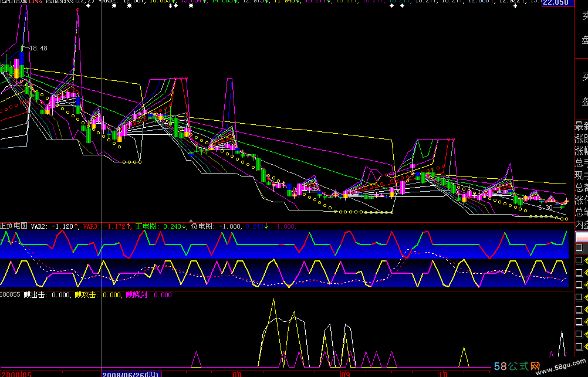Click the pink gradient field under 内盘
The image size is (588, 377).
pos(582,237)
